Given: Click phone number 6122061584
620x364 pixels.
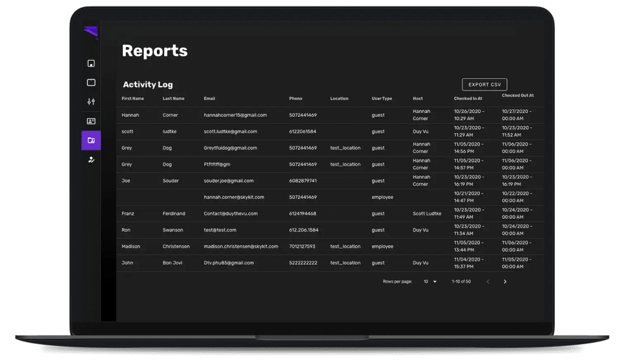Looking at the screenshot, I should [x=302, y=132].
